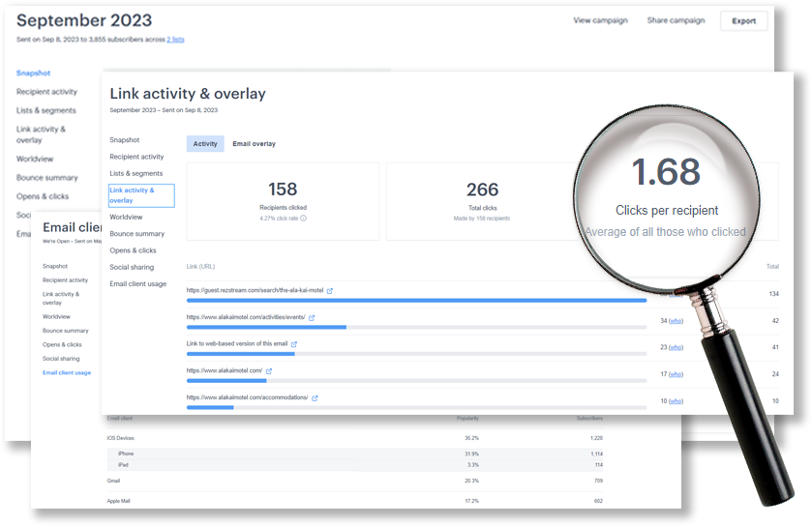The image size is (812, 526).
Task: Open View campaign link
Action: click(x=600, y=20)
